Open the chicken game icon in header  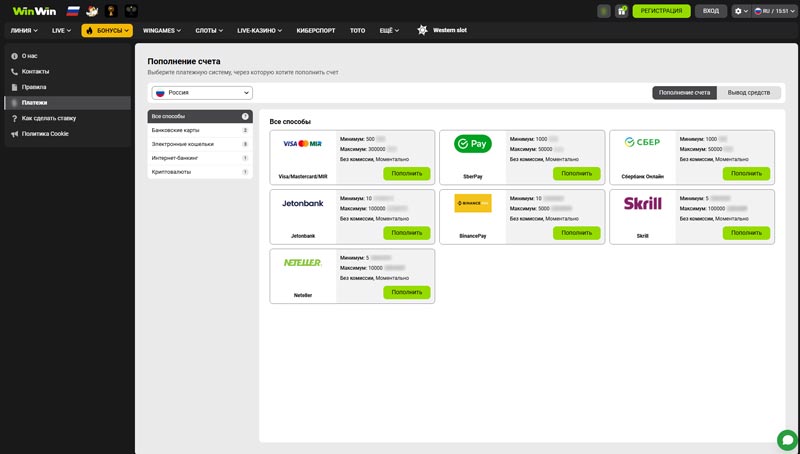[92, 11]
